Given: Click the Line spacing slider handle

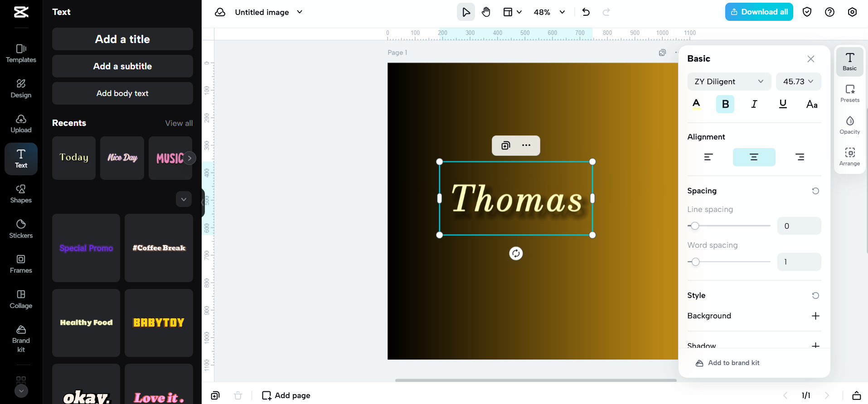Looking at the screenshot, I should click(x=695, y=226).
